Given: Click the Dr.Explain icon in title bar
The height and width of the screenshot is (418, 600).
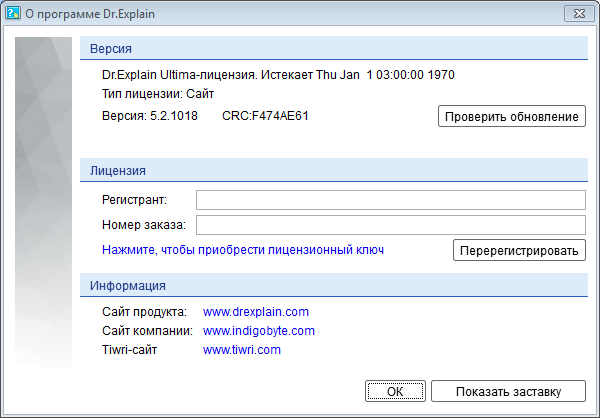Looking at the screenshot, I should coord(14,13).
